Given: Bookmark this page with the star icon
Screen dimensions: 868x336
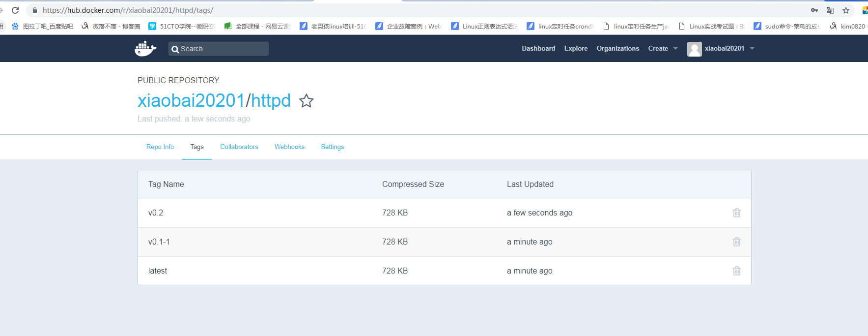Looking at the screenshot, I should (x=846, y=10).
